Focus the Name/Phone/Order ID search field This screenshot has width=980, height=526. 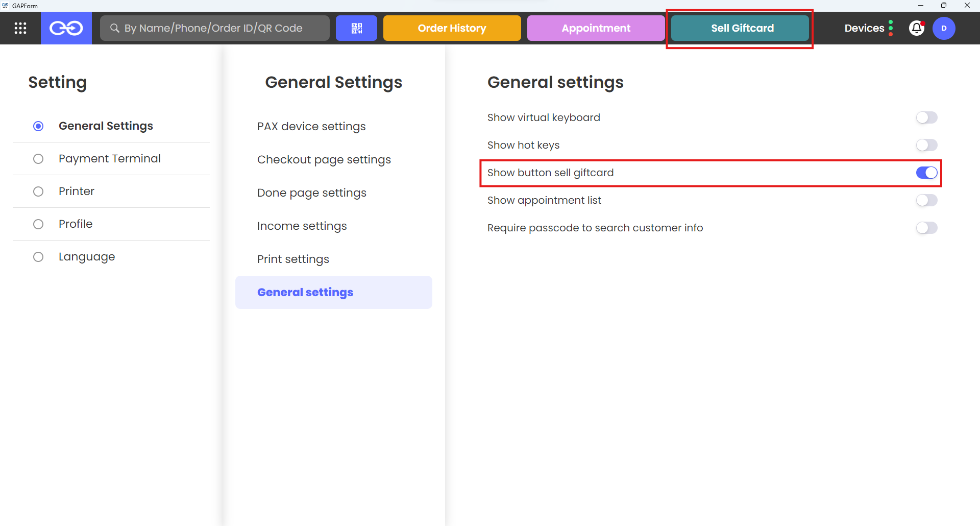[x=219, y=28]
